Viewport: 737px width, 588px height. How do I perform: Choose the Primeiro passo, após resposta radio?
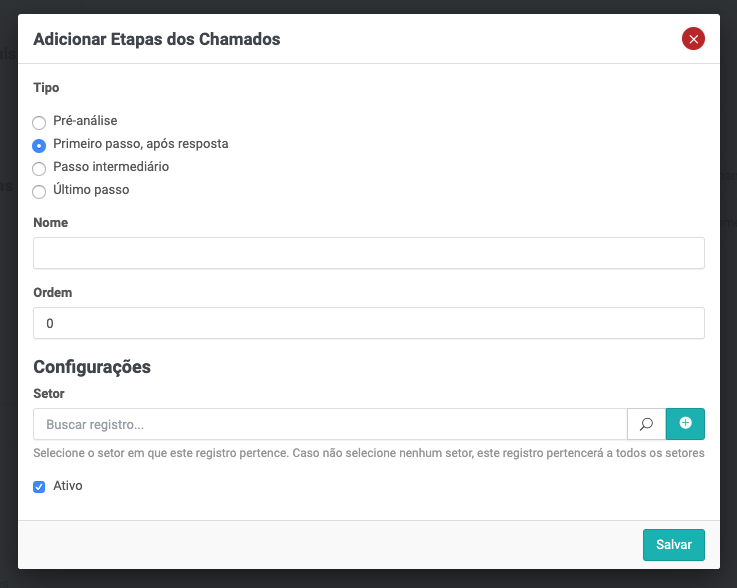39,145
